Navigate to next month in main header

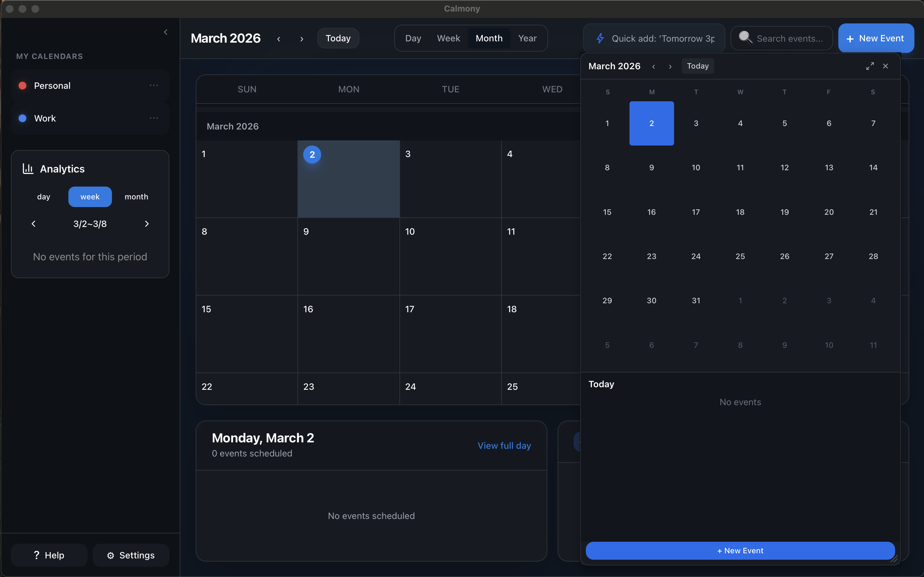[302, 38]
